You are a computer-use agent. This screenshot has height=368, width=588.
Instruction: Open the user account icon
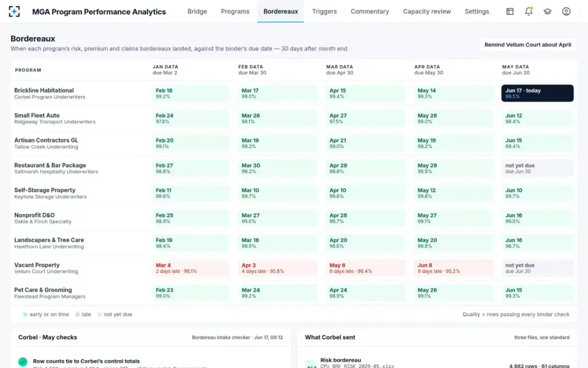coord(566,11)
